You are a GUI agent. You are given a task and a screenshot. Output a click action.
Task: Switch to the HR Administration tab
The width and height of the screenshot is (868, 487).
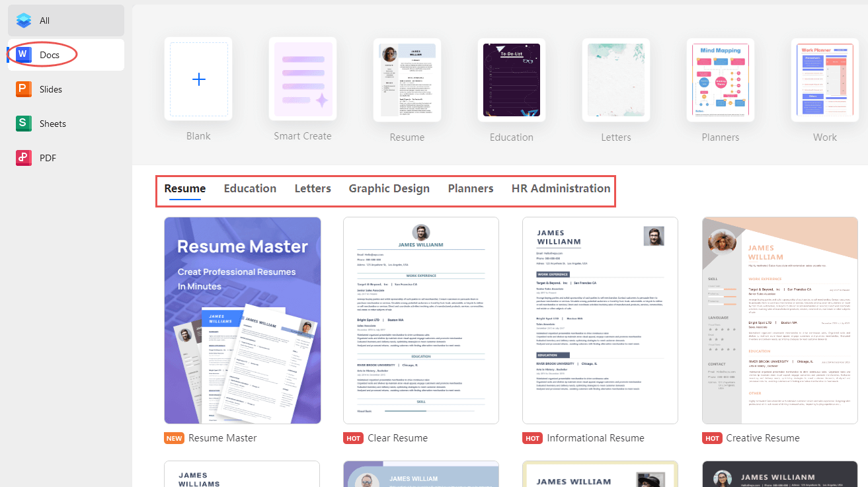click(561, 188)
